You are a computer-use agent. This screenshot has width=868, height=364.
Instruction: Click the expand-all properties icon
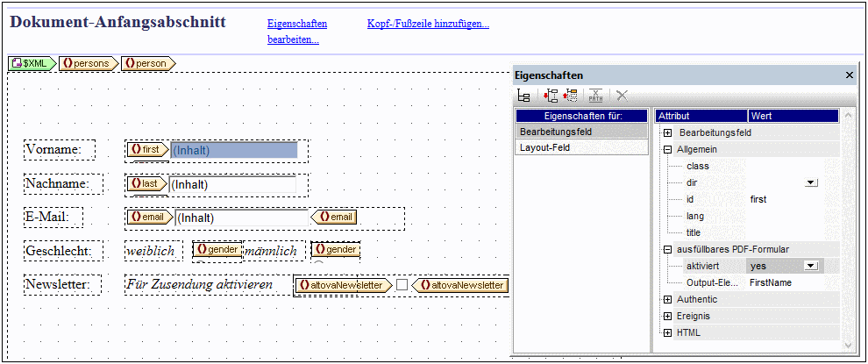pyautogui.click(x=551, y=96)
